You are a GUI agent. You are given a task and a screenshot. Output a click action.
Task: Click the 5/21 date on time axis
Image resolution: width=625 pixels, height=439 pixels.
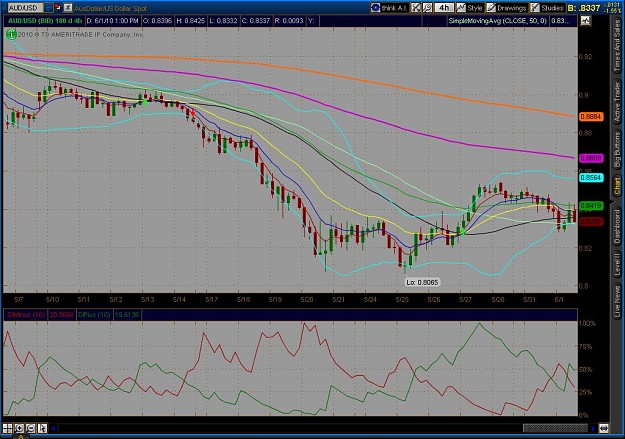click(338, 299)
